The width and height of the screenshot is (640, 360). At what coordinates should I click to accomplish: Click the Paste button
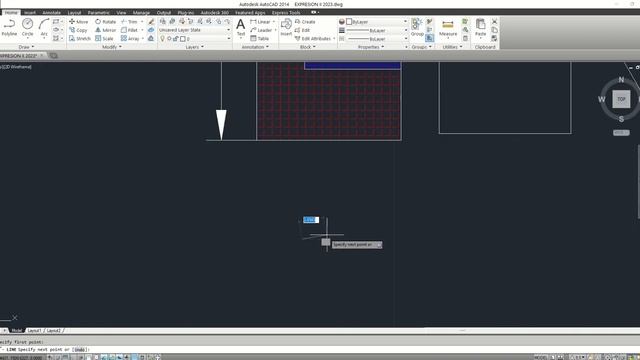coord(480,28)
